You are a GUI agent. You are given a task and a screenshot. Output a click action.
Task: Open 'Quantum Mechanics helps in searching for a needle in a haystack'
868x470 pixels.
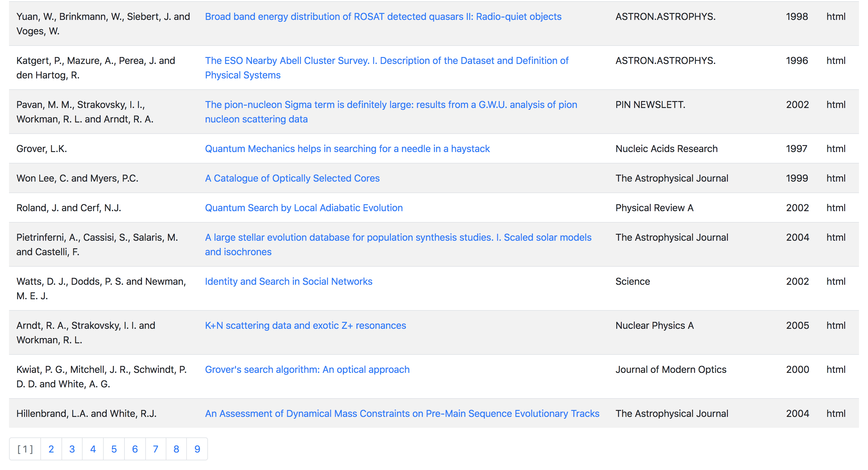[x=348, y=148]
